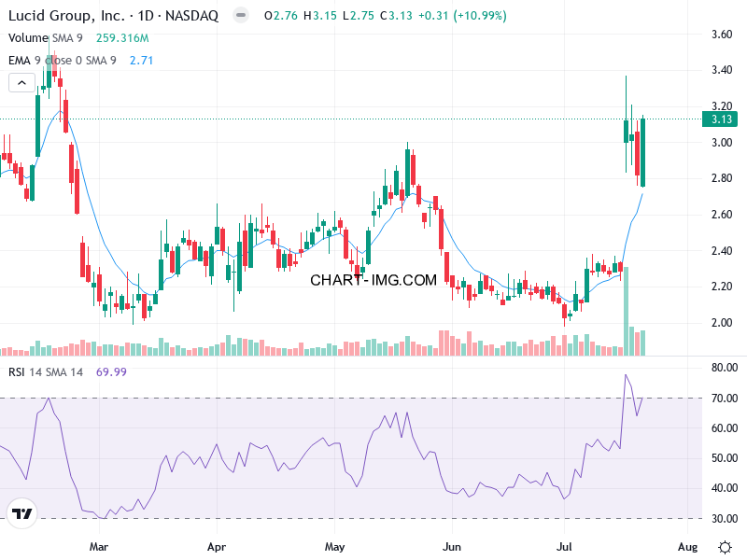The width and height of the screenshot is (747, 560).
Task: Click the high value H3.15 in header
Action: (320, 16)
